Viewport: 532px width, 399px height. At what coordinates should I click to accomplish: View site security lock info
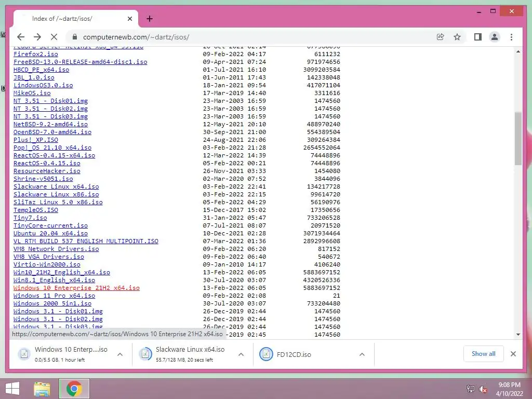point(75,37)
